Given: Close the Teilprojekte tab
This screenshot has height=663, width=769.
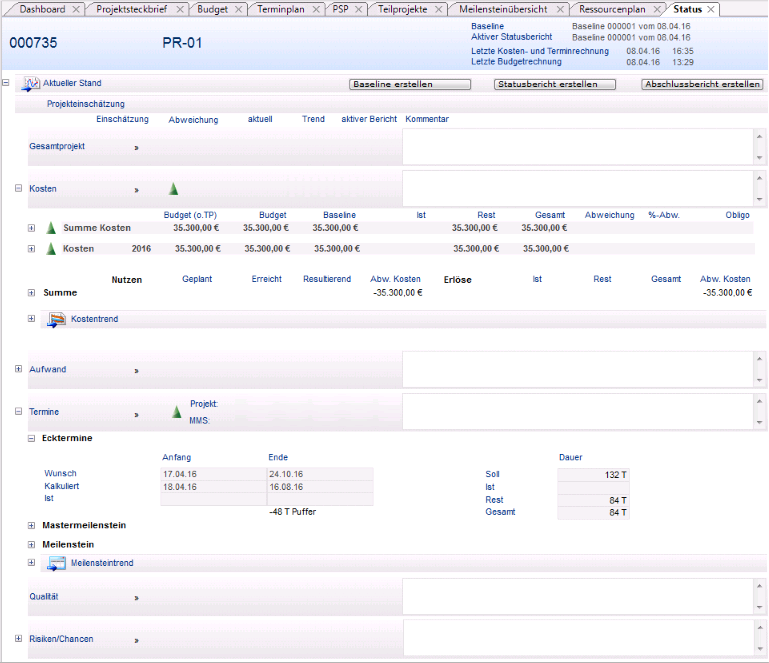Looking at the screenshot, I should coord(438,9).
